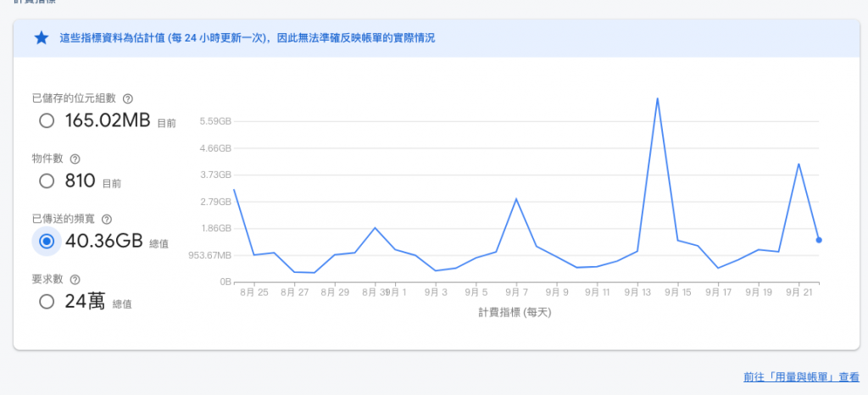Click the 9月 21 x-axis date label
Viewport: 868px width, 395px height.
tap(798, 292)
